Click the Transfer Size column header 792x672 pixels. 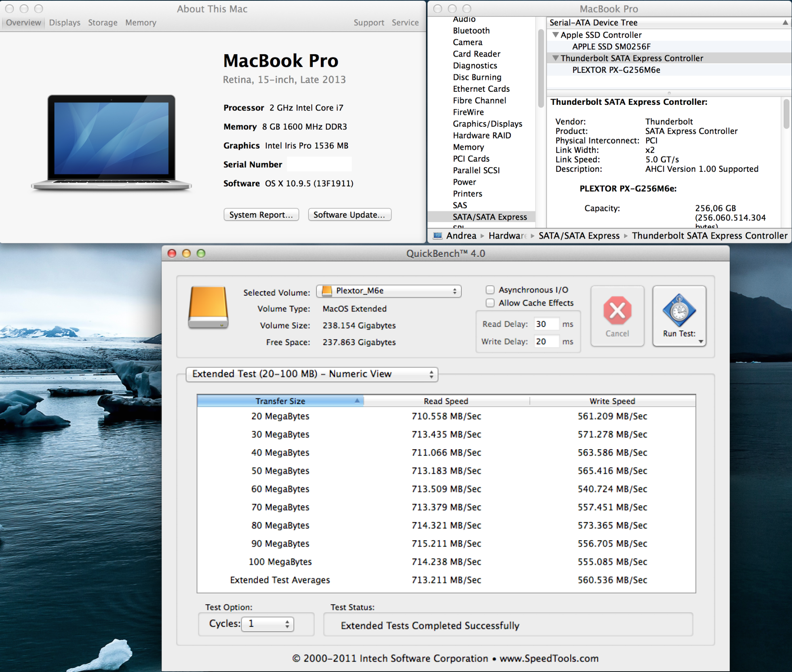pos(280,401)
